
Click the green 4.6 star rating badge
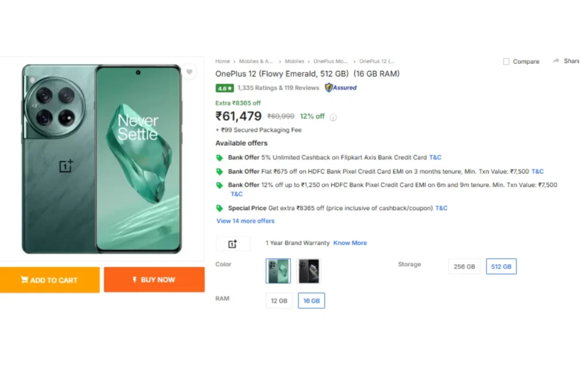(x=225, y=88)
